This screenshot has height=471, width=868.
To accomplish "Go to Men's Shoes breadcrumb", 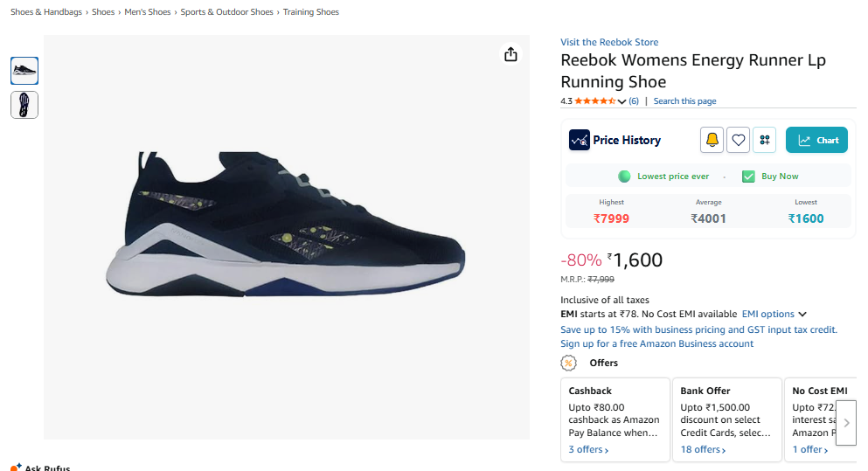I will click(147, 11).
